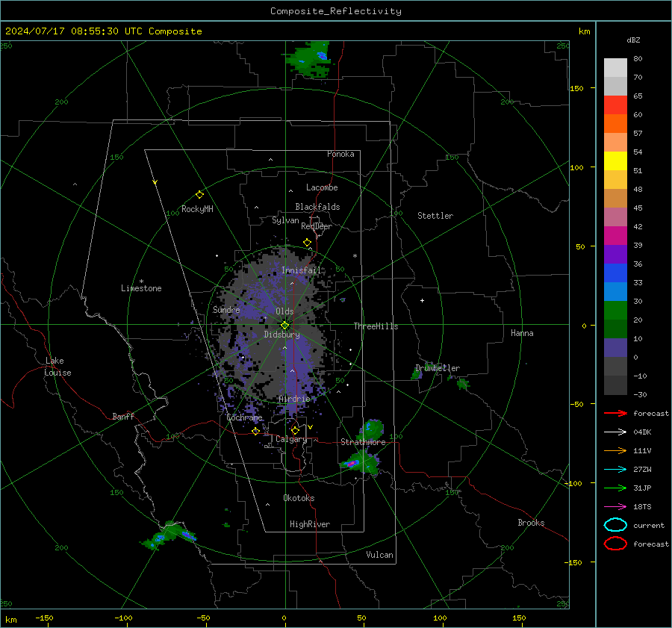This screenshot has width=672, height=628.
Task: Click the Lacombe city label
Action: (322, 187)
